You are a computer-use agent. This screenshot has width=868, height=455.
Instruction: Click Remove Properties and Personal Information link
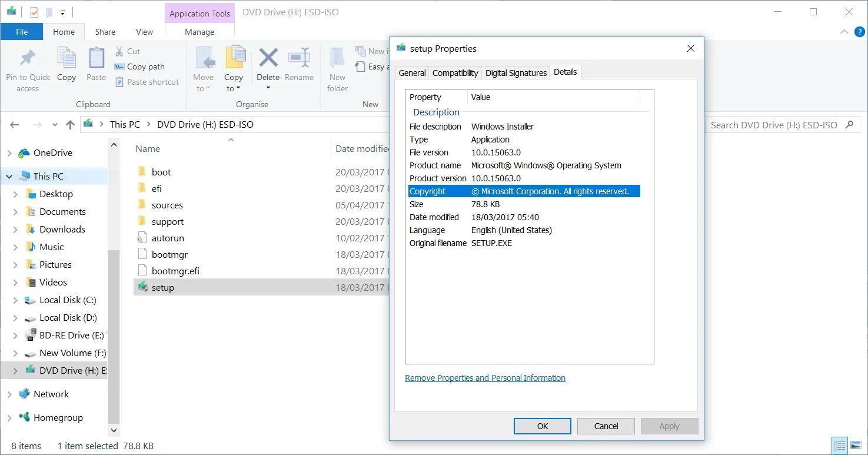485,378
